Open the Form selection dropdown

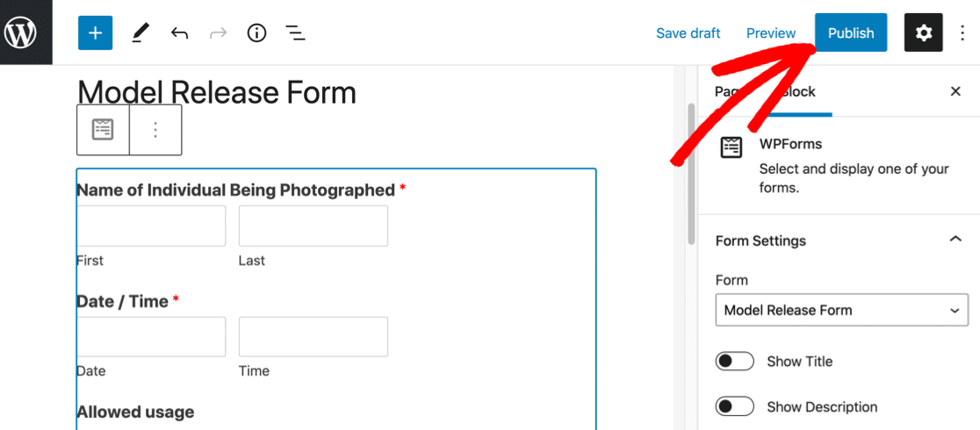click(x=841, y=310)
